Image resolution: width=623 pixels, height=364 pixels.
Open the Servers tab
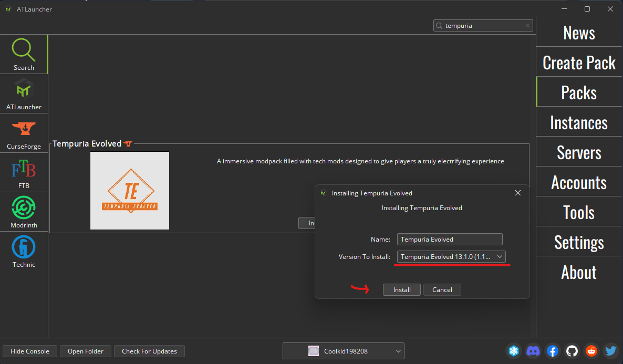[x=579, y=152]
